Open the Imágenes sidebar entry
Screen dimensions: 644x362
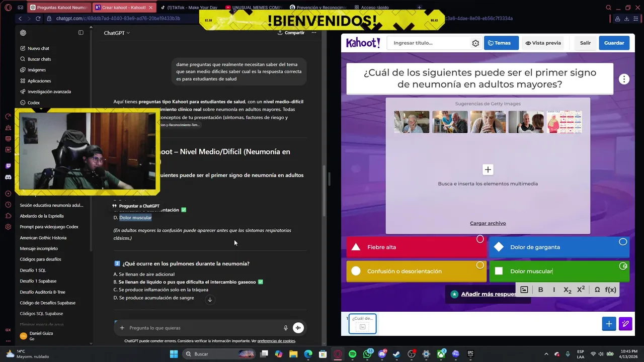[37, 70]
